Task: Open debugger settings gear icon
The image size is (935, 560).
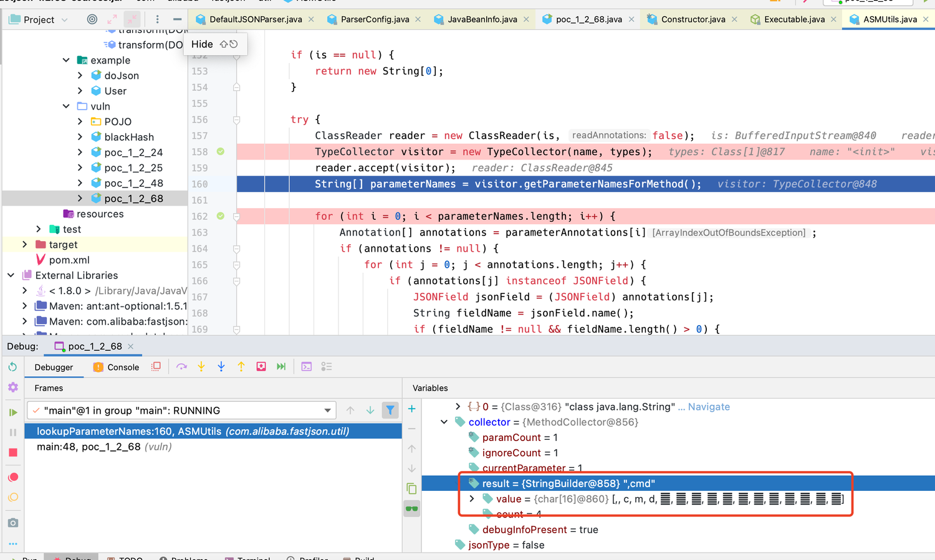Action: [x=12, y=387]
